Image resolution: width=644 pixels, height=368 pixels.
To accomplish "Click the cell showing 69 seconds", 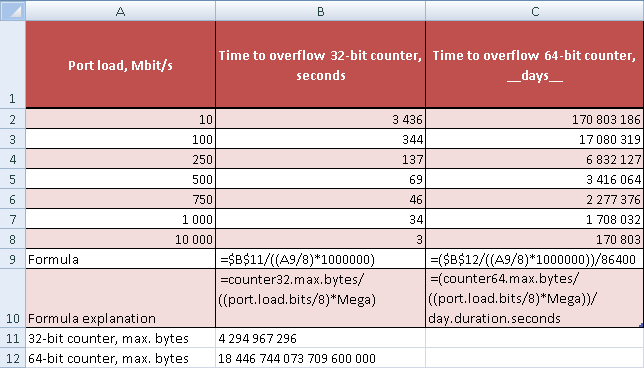I will (320, 179).
